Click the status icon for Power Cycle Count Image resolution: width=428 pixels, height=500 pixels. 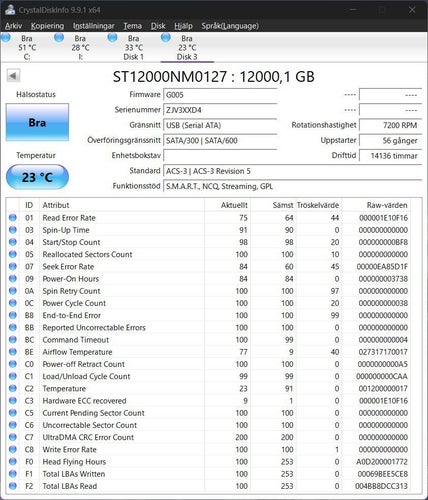point(13,303)
